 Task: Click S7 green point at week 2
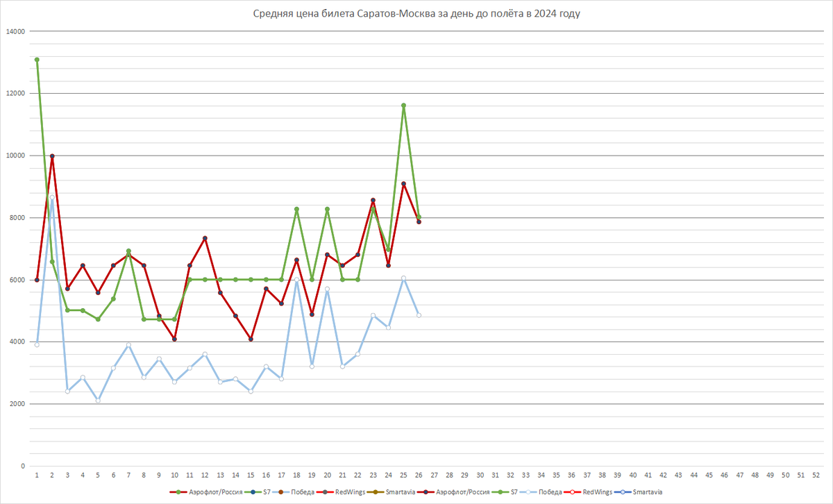point(52,262)
